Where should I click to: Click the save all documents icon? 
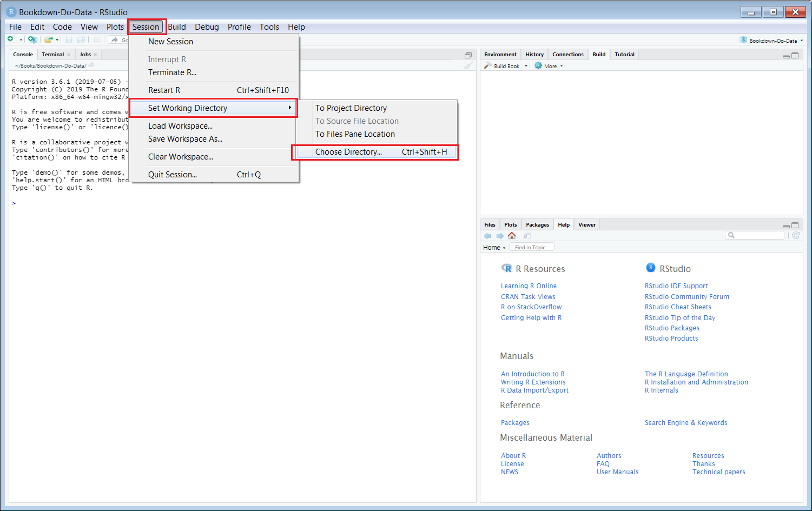(82, 39)
